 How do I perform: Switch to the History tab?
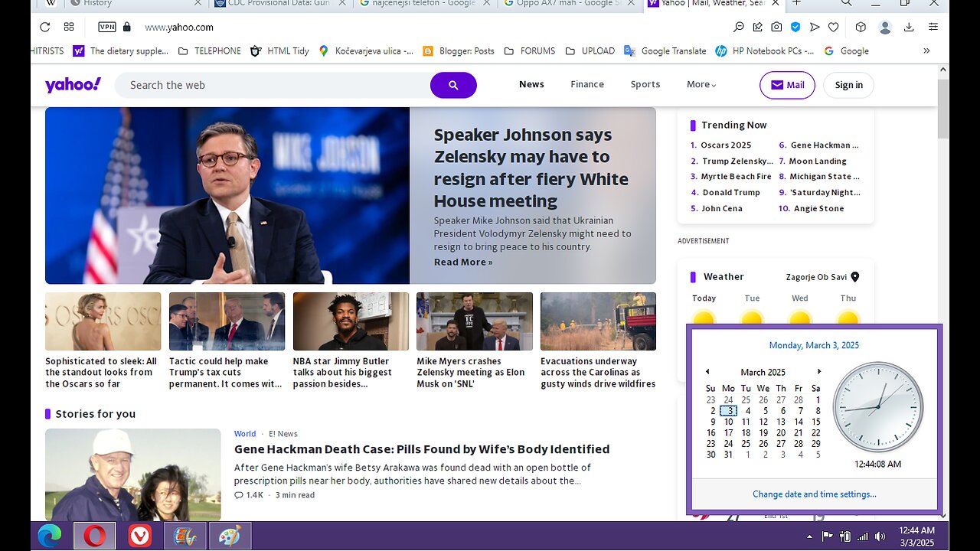click(133, 3)
